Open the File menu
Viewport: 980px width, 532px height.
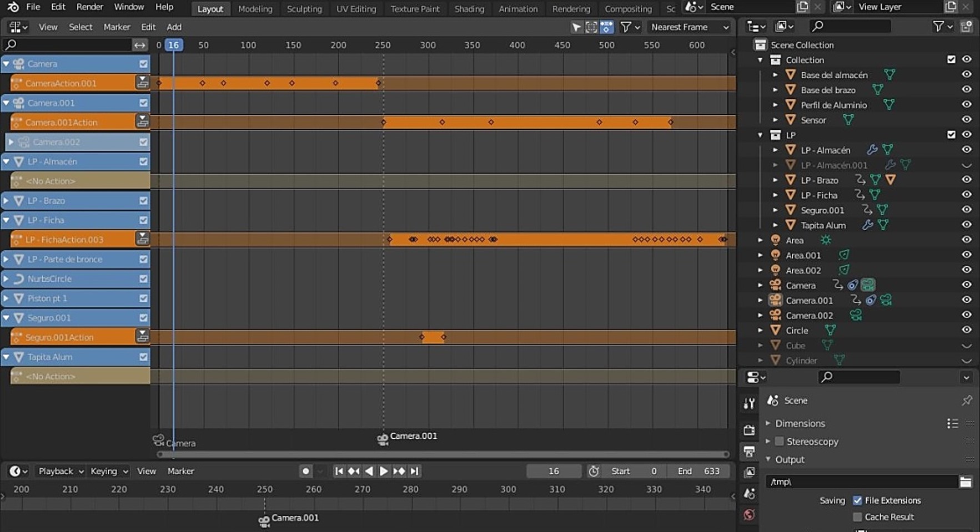33,7
